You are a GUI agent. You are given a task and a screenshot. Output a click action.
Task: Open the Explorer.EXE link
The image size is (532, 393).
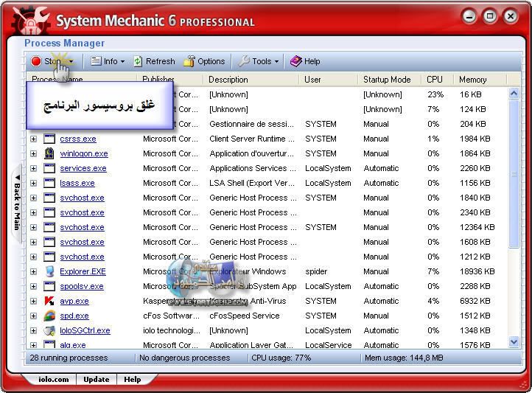click(83, 271)
